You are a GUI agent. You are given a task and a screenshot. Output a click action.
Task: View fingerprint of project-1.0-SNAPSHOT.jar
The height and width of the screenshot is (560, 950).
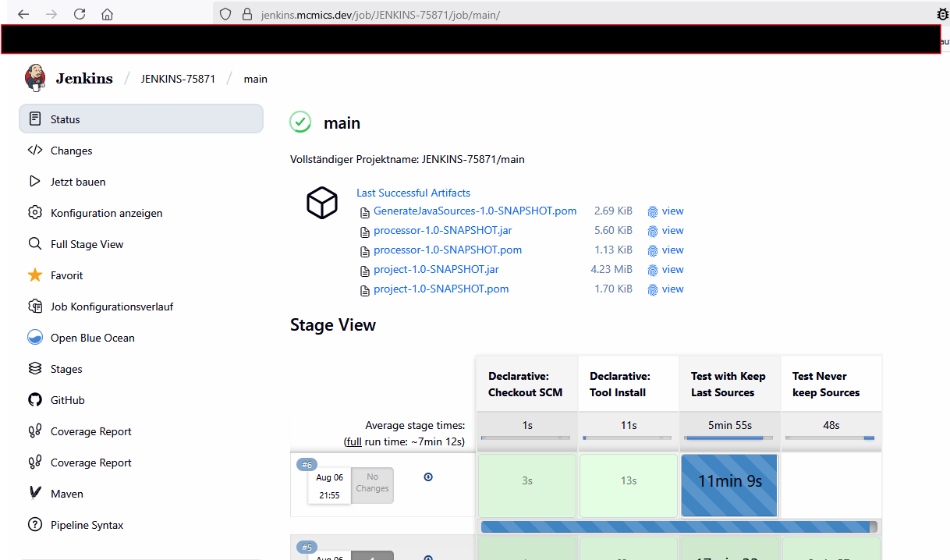[x=665, y=269]
